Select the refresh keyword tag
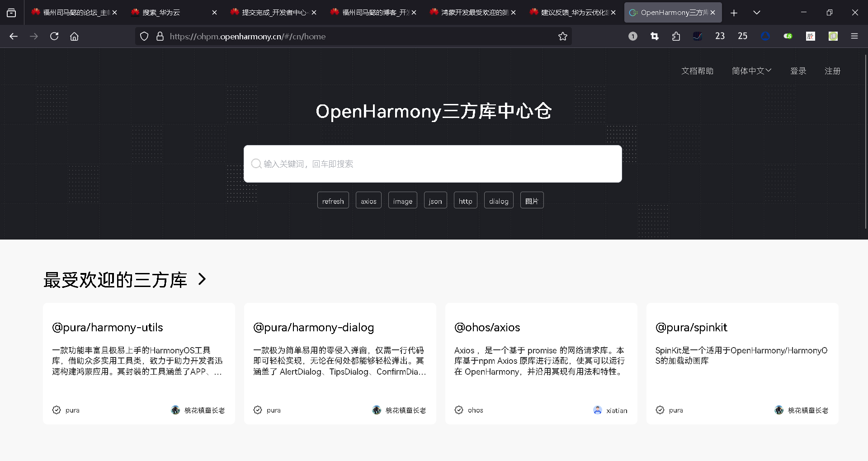Viewport: 868px width, 461px height. 333,201
